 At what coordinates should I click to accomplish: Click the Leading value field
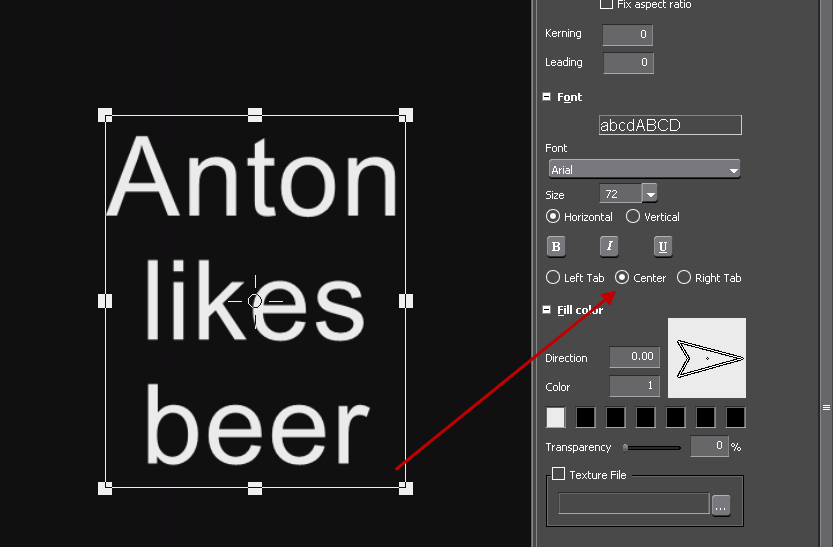627,63
